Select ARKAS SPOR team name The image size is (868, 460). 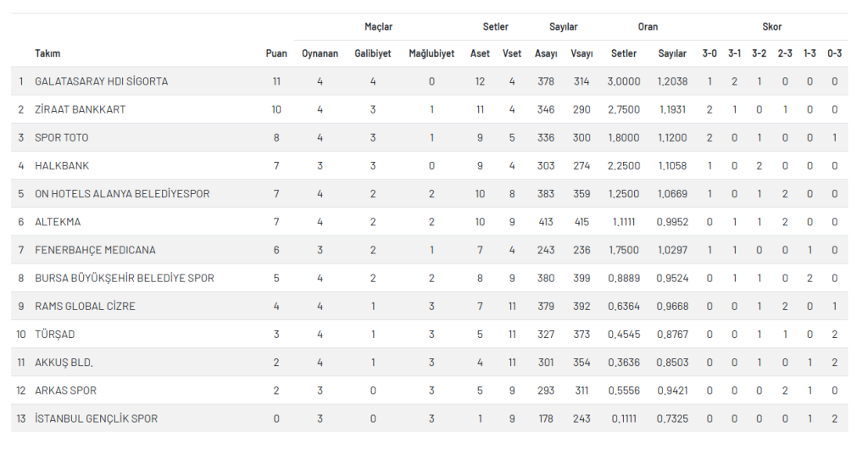(x=65, y=391)
